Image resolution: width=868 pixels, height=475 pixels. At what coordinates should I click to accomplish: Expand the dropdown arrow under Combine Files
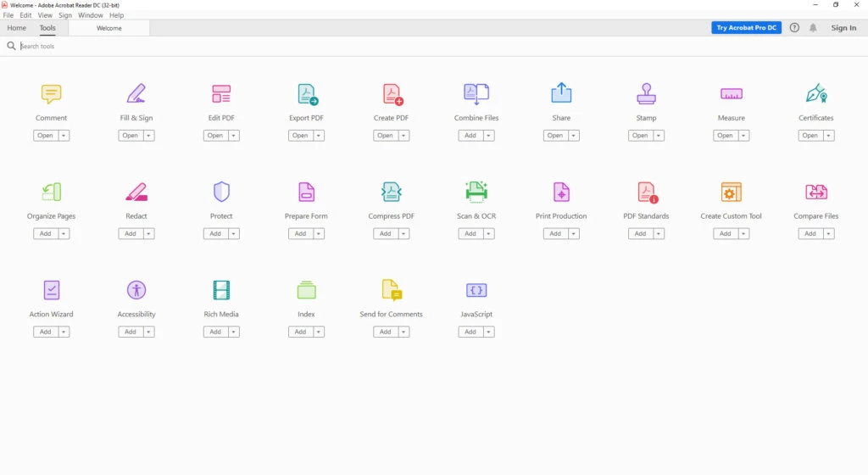488,136
